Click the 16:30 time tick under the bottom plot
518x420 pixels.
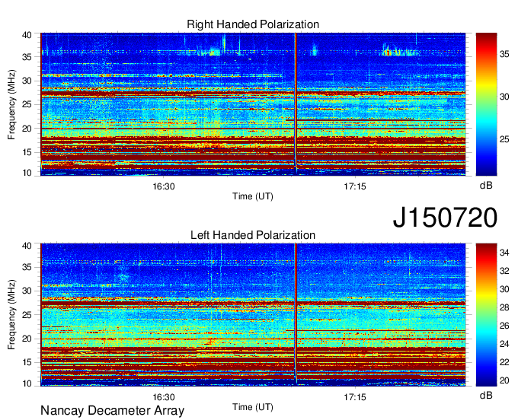[x=164, y=397]
